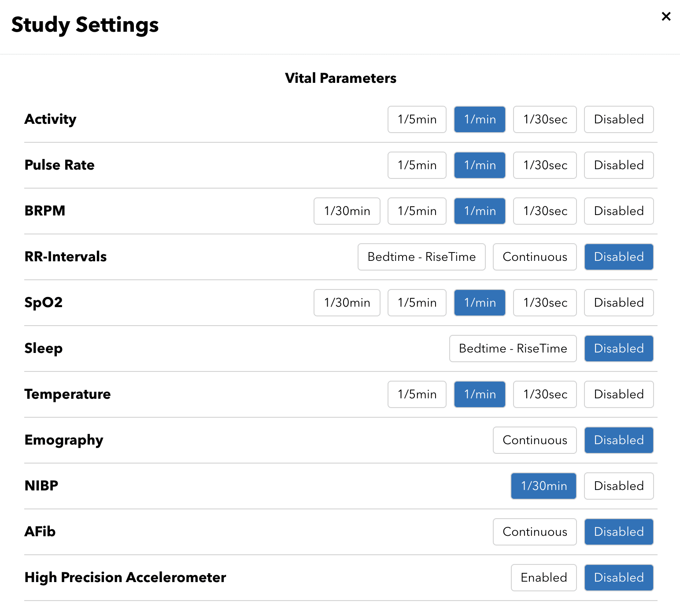Turn on Continuous Emography
680x616 pixels.
click(534, 440)
